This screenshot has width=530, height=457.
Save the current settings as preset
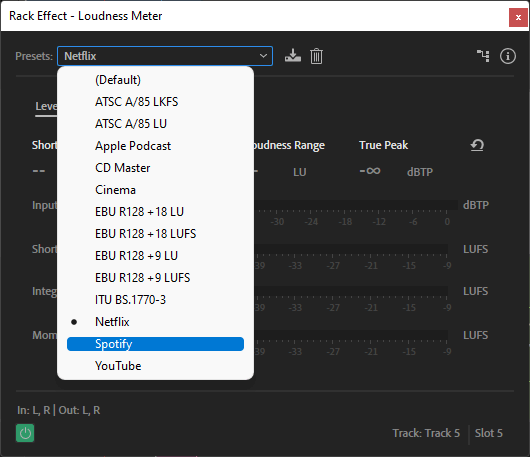click(292, 56)
